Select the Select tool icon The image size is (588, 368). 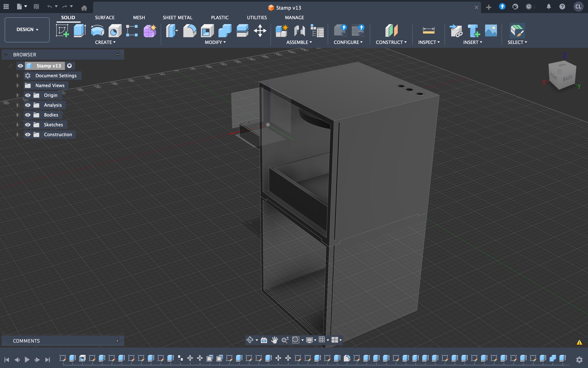point(517,31)
